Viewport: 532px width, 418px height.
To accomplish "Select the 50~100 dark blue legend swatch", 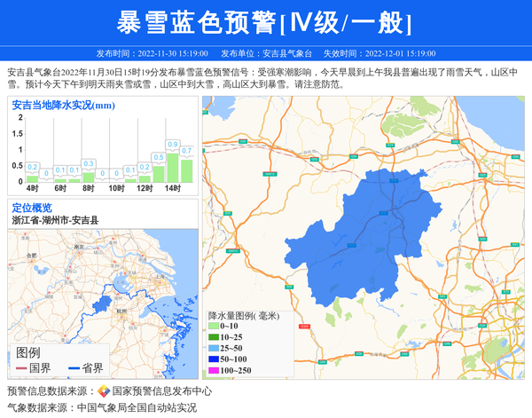I will (214, 359).
